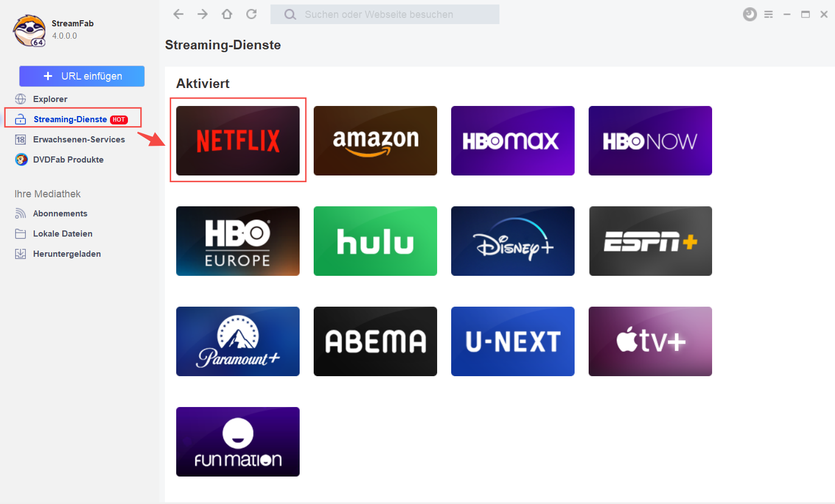Screen dimensions: 835x504
Task: Click the Lokale Dateien folder icon
Action: point(21,234)
